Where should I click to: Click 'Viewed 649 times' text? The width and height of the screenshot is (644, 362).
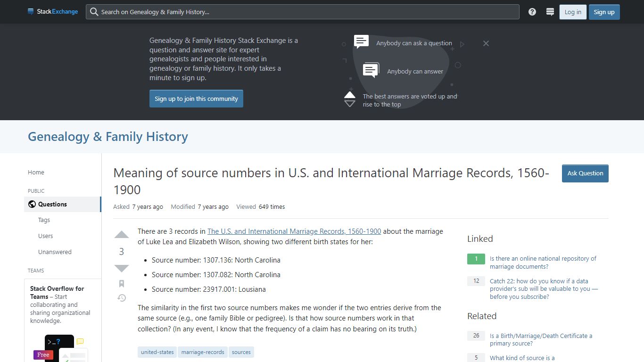(x=261, y=207)
